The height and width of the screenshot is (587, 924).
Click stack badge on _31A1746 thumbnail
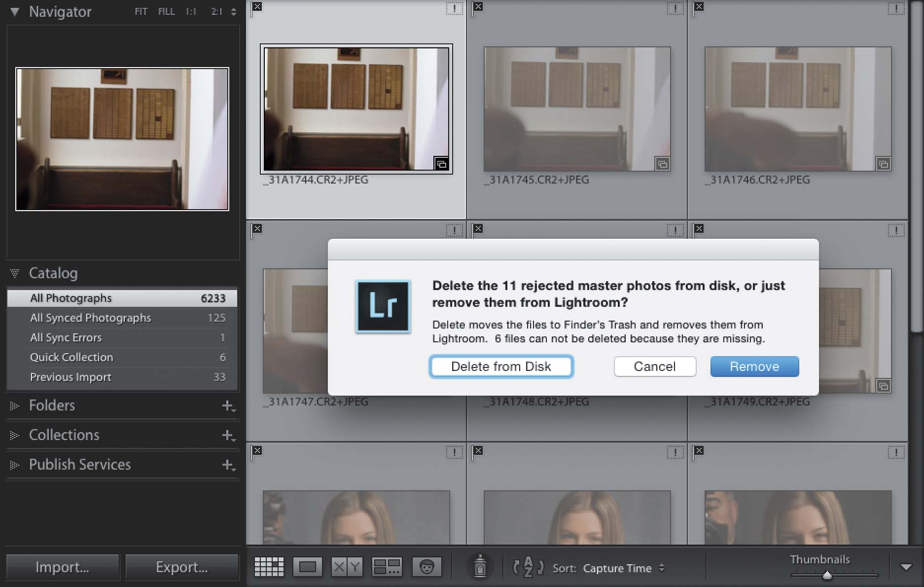tap(883, 164)
